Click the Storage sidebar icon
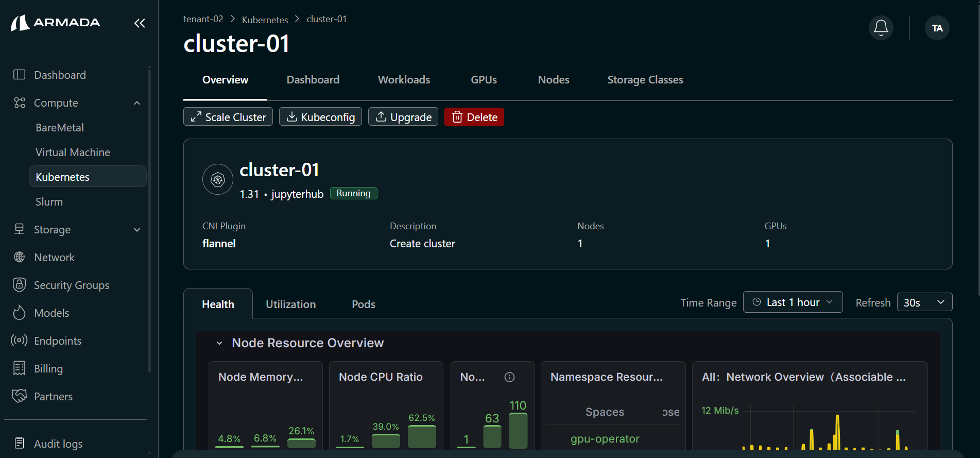Viewport: 980px width, 458px height. click(x=19, y=229)
